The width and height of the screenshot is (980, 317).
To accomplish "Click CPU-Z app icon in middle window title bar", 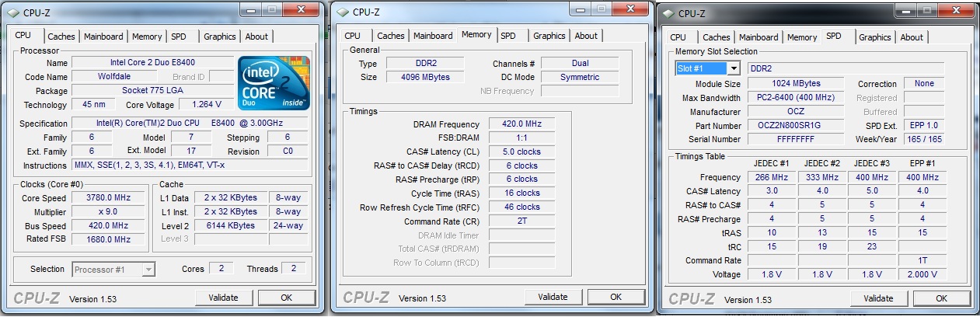I will point(343,11).
